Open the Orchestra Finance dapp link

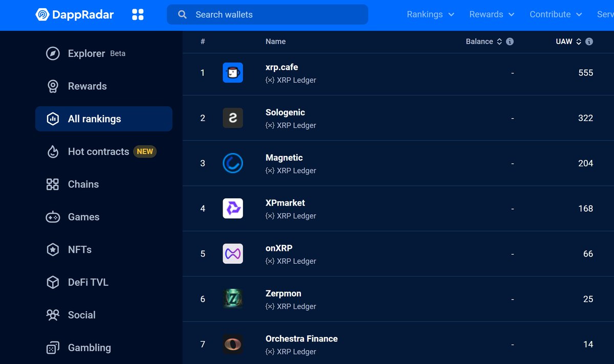click(x=301, y=338)
